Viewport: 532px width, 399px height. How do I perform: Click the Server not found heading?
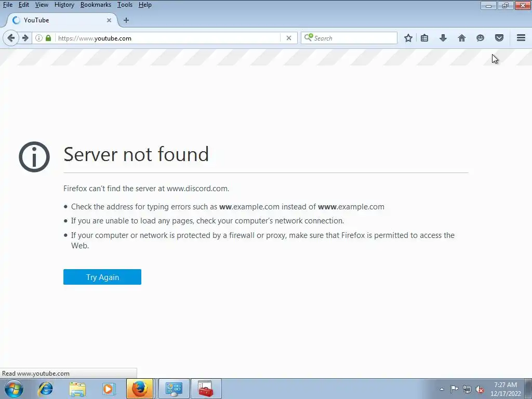(136, 154)
